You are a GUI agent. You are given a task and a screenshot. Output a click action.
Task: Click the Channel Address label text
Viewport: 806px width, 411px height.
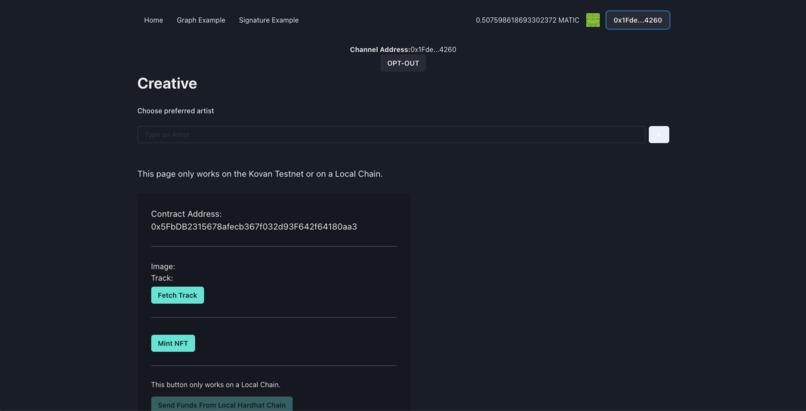tap(380, 50)
